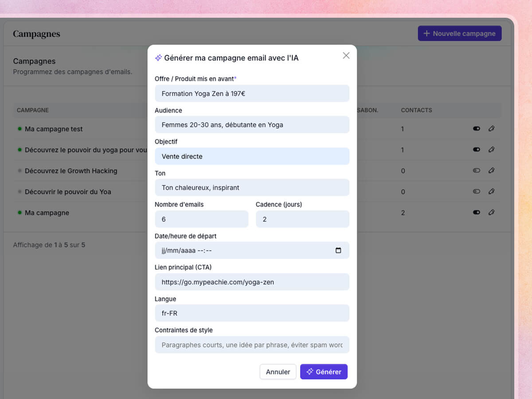The image size is (532, 399).
Task: Edit the 'Ma campagne test' pencil icon
Action: pos(491,129)
